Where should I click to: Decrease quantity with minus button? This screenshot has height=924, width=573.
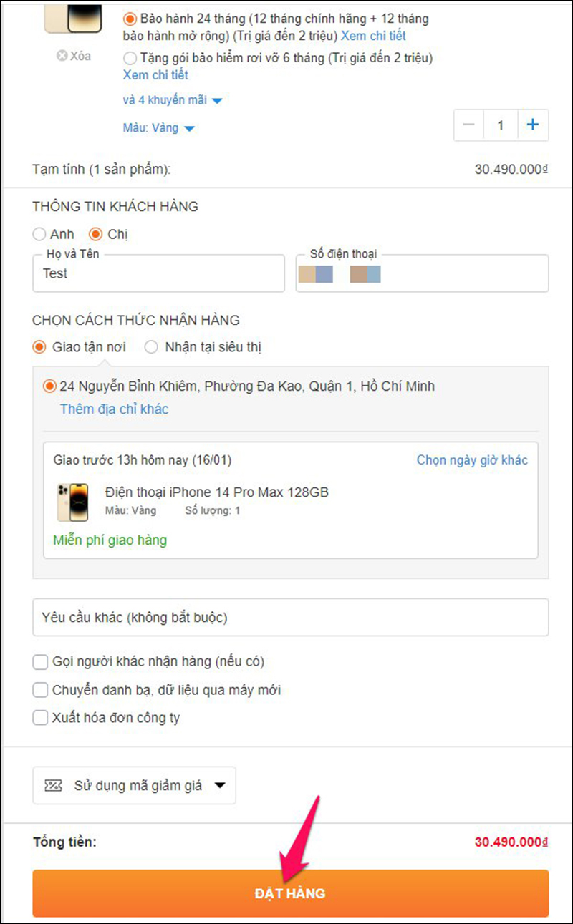(x=469, y=125)
